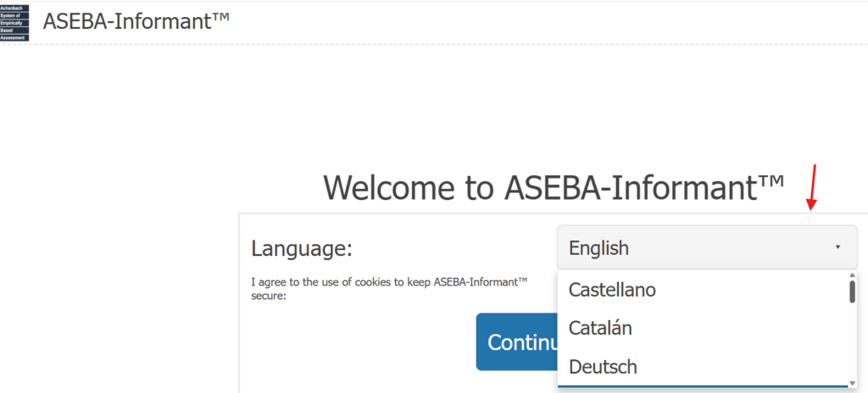Click the small caret arrow of Language dropdown
The width and height of the screenshot is (868, 393).
(837, 247)
